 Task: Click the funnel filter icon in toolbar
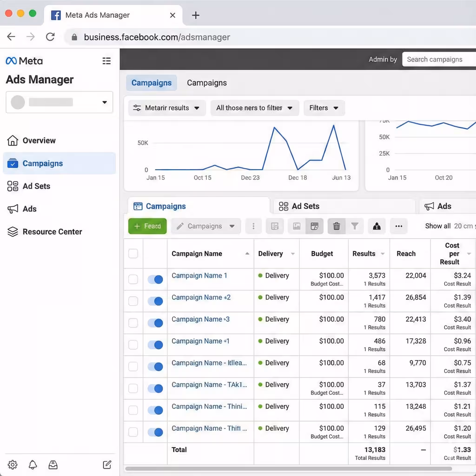click(354, 226)
